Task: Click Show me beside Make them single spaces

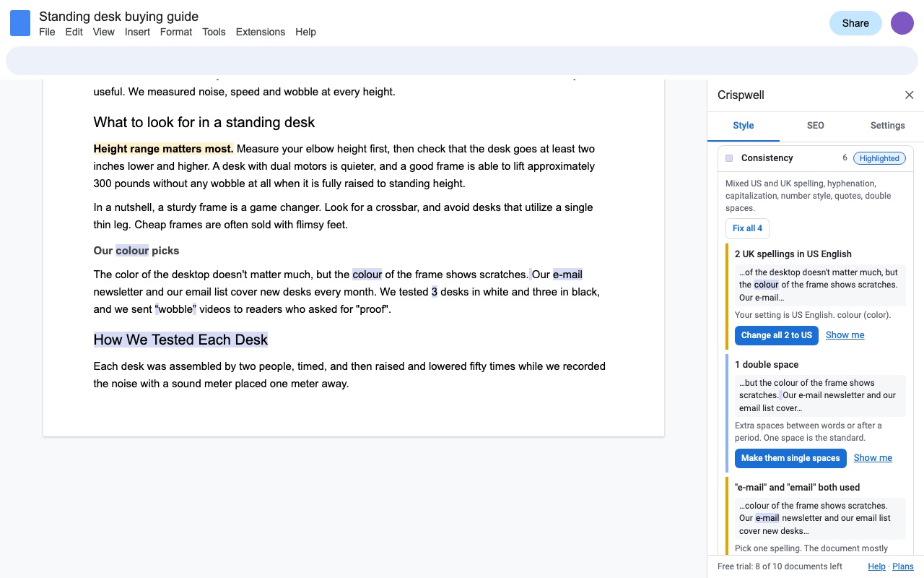Action: tap(873, 458)
